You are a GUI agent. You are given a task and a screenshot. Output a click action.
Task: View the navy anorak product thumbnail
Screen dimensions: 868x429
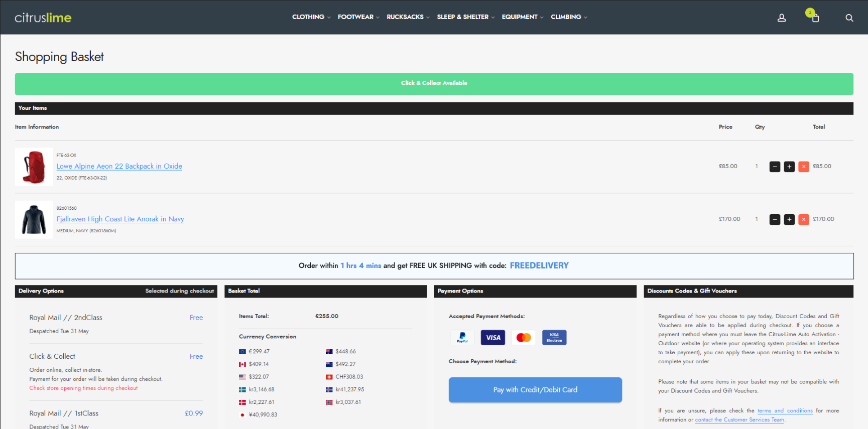coord(34,219)
